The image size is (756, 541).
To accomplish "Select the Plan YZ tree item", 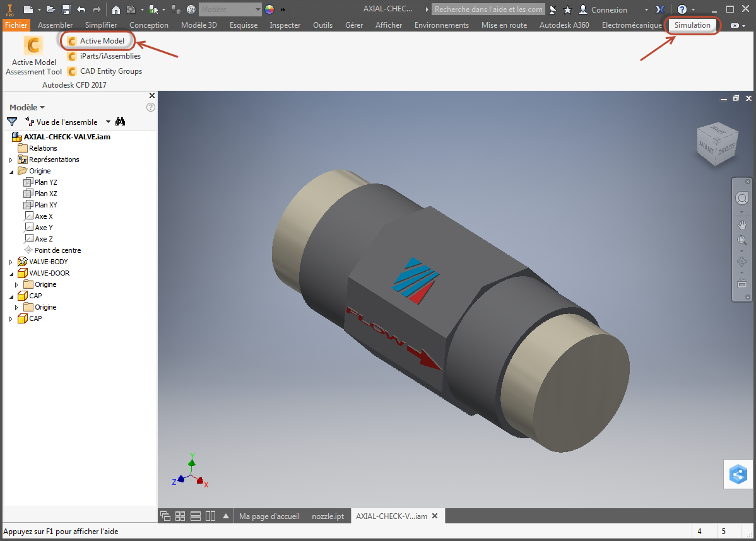I will click(x=40, y=182).
